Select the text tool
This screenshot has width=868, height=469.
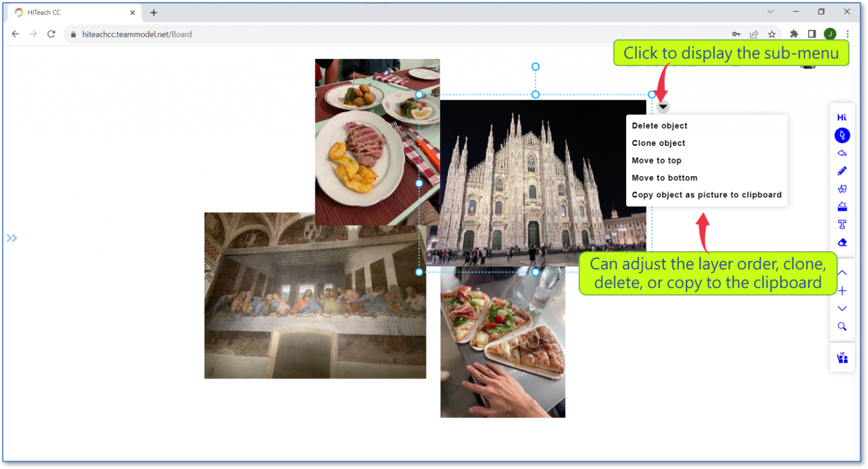pos(842,224)
